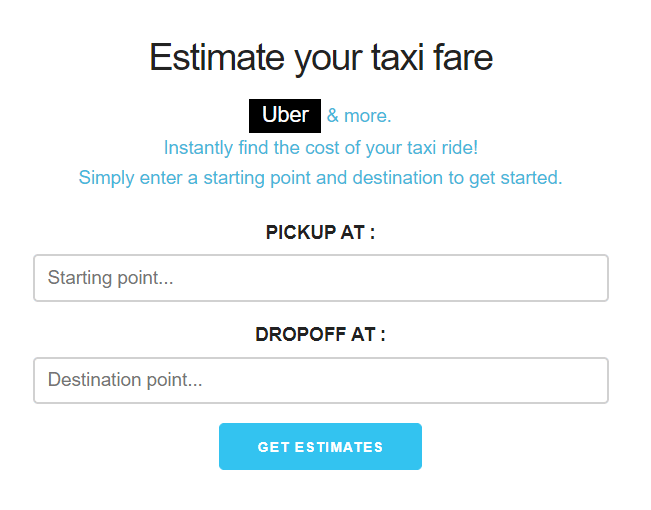Image resolution: width=651 pixels, height=510 pixels.
Task: Click the Starting point input field
Action: pos(321,278)
